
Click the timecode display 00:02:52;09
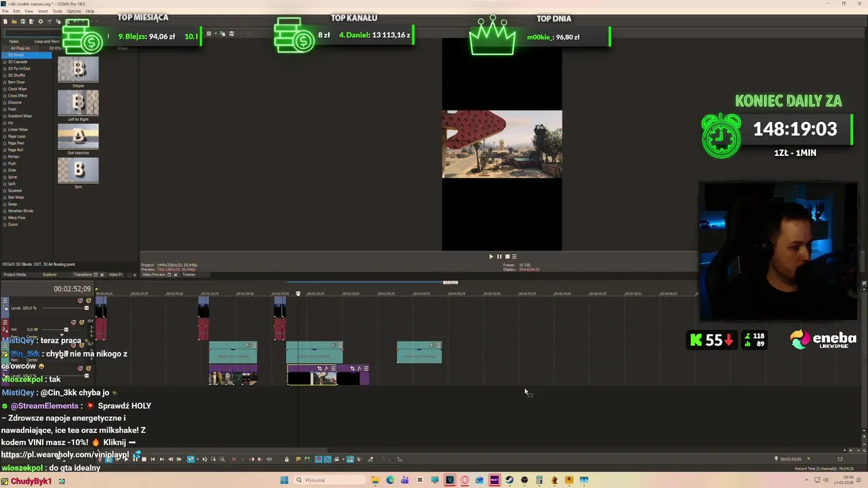[72, 289]
